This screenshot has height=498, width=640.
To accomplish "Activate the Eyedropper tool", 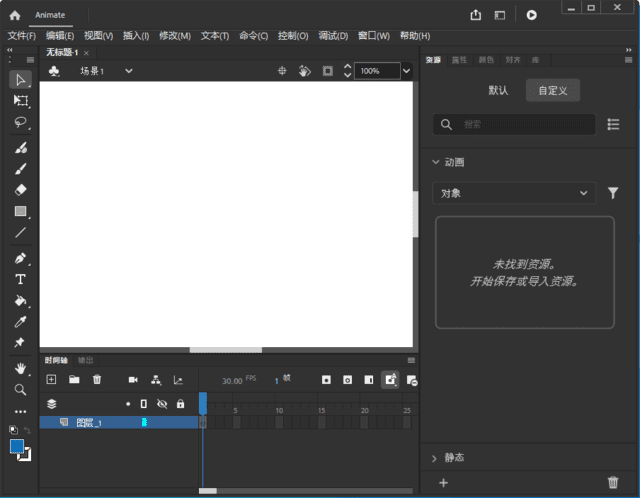I will point(20,322).
